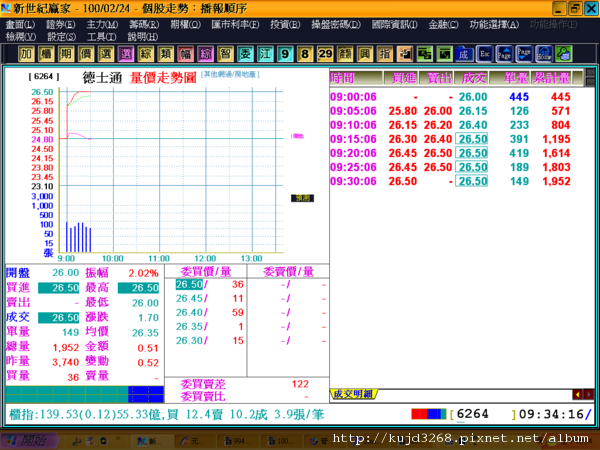Click the yellow 8 toolbar icon
This screenshot has width=600, height=450.
[x=305, y=54]
